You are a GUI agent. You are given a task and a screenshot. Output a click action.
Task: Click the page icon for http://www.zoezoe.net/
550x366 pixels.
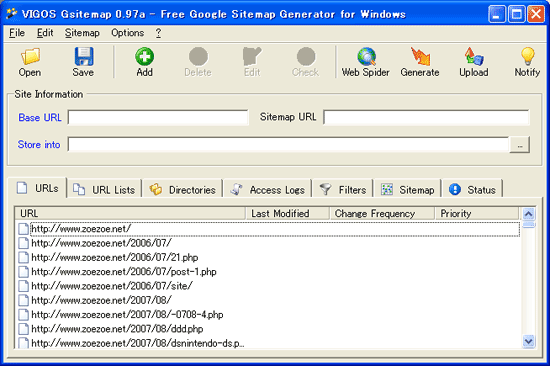[24, 229]
